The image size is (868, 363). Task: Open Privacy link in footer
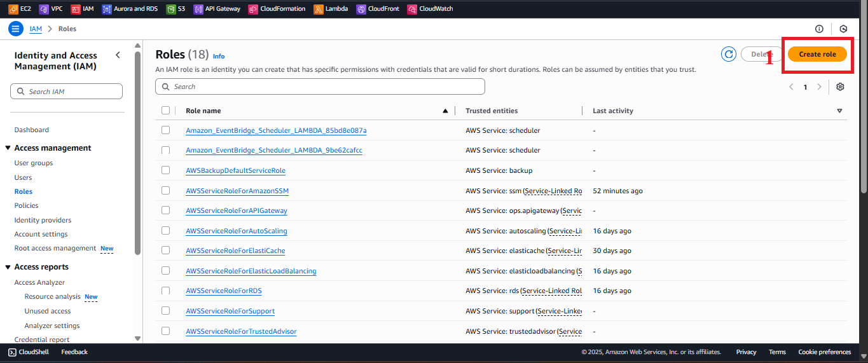point(747,352)
